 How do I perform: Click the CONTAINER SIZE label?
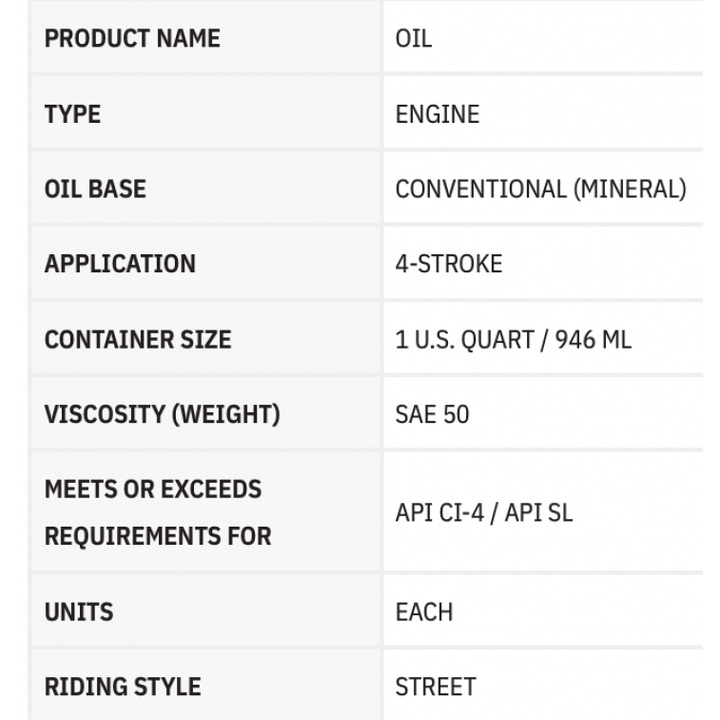click(138, 339)
